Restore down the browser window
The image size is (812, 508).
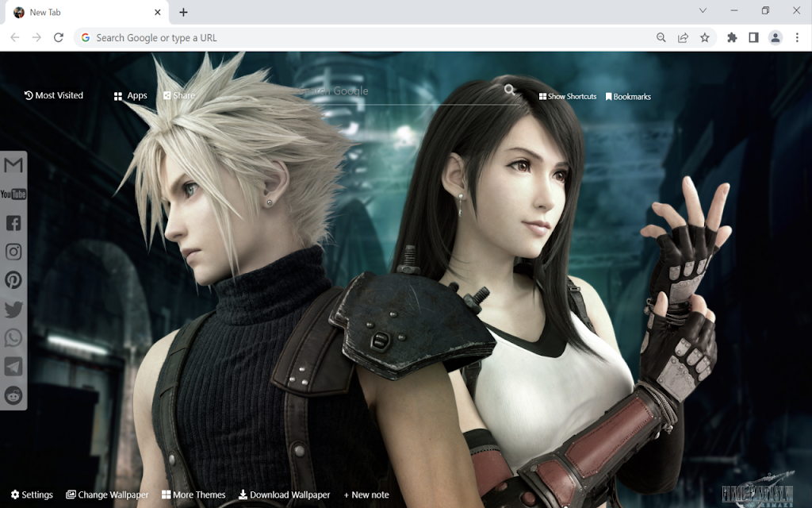(765, 10)
